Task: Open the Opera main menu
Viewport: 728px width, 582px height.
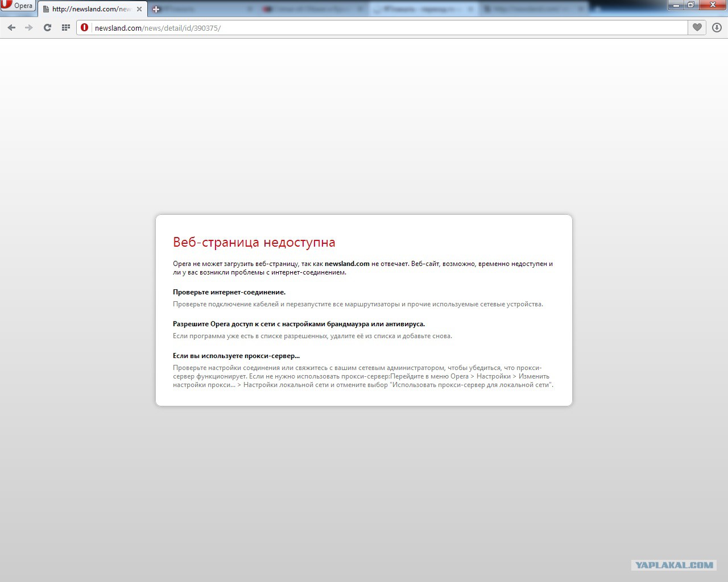Action: click(18, 6)
